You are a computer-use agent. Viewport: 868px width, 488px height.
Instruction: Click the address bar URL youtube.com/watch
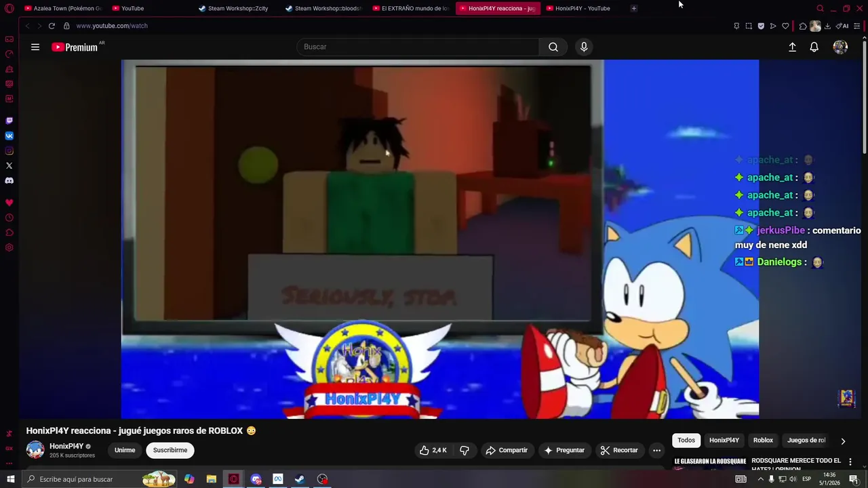point(112,26)
